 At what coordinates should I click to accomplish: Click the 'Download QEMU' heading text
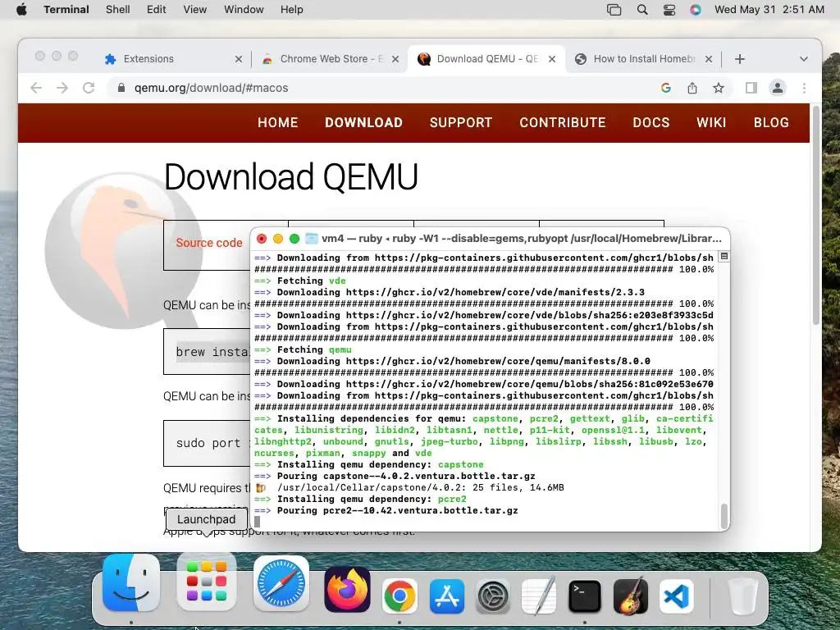coord(291,177)
